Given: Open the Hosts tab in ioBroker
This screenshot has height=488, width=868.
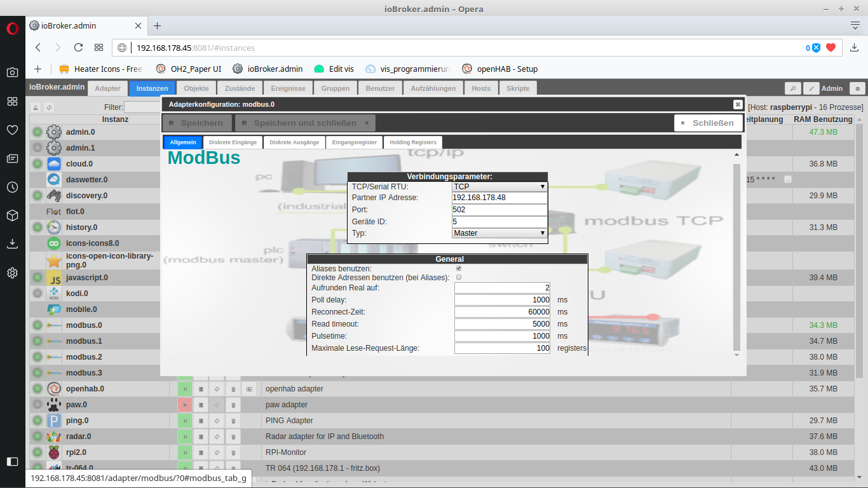Looking at the screenshot, I should pyautogui.click(x=481, y=88).
